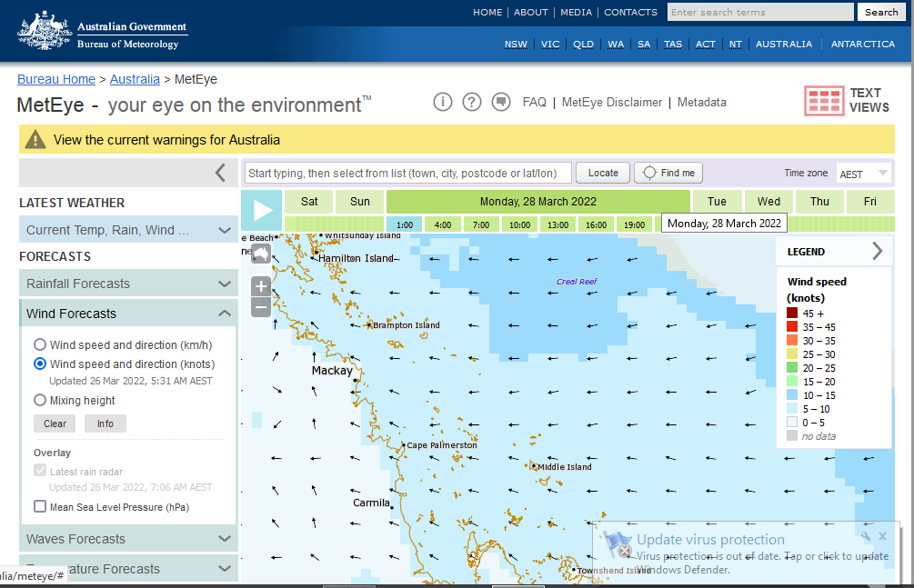914x588 pixels.
Task: Click the location search input field
Action: click(408, 173)
